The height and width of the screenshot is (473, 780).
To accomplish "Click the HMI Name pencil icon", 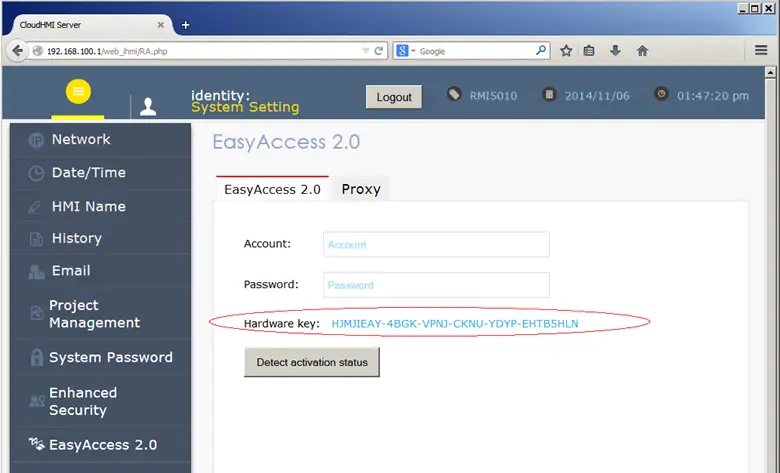I will tap(35, 207).
